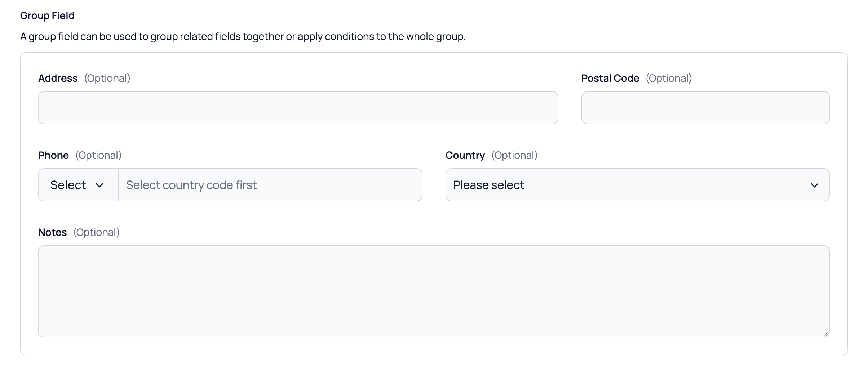Click inside the Postal Code input field

click(705, 107)
